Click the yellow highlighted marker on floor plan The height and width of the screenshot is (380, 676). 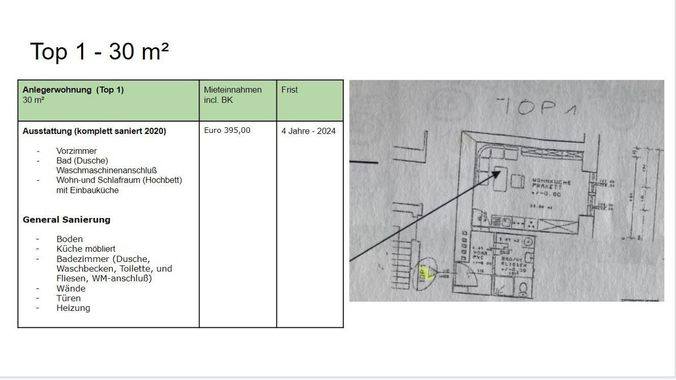pyautogui.click(x=426, y=273)
